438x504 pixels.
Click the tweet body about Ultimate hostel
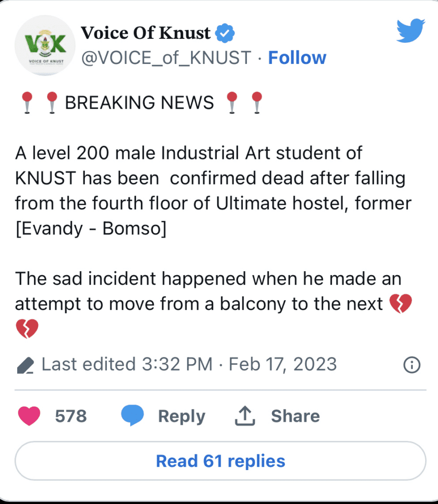213,190
